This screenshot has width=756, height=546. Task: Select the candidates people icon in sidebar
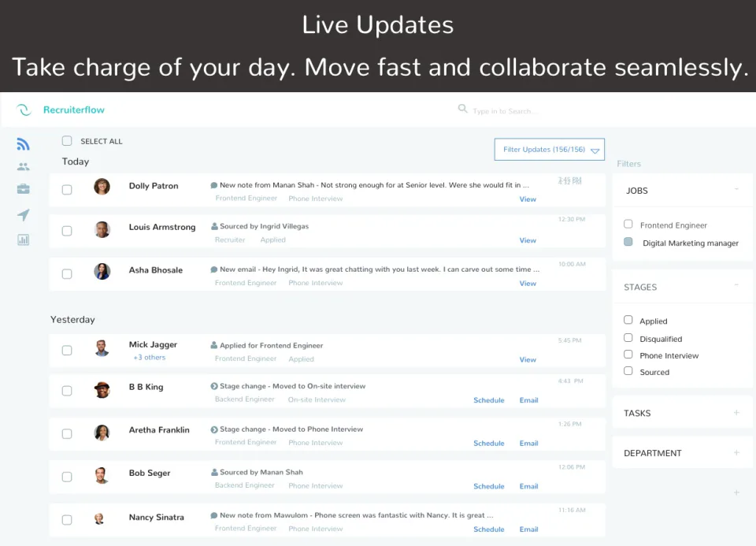tap(23, 167)
